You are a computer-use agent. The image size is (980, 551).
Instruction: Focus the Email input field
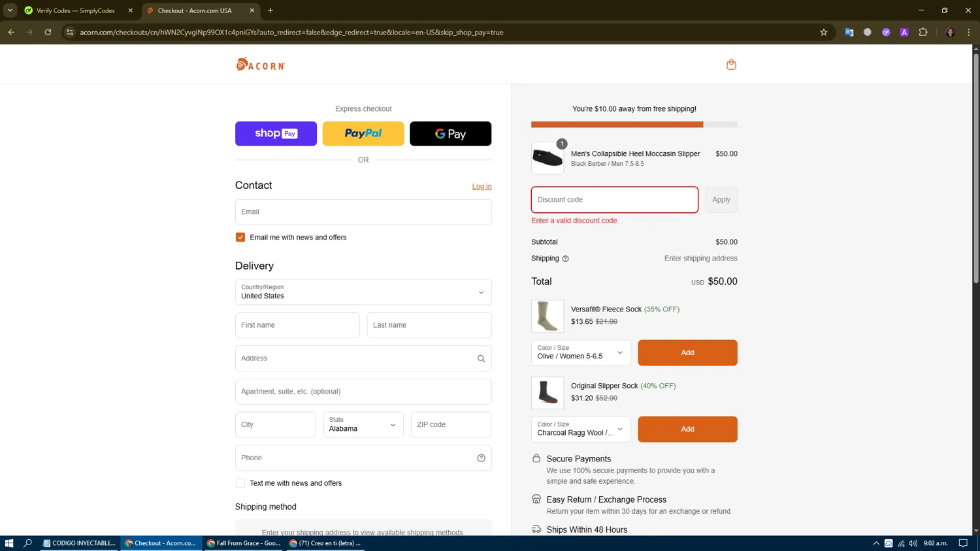point(363,212)
